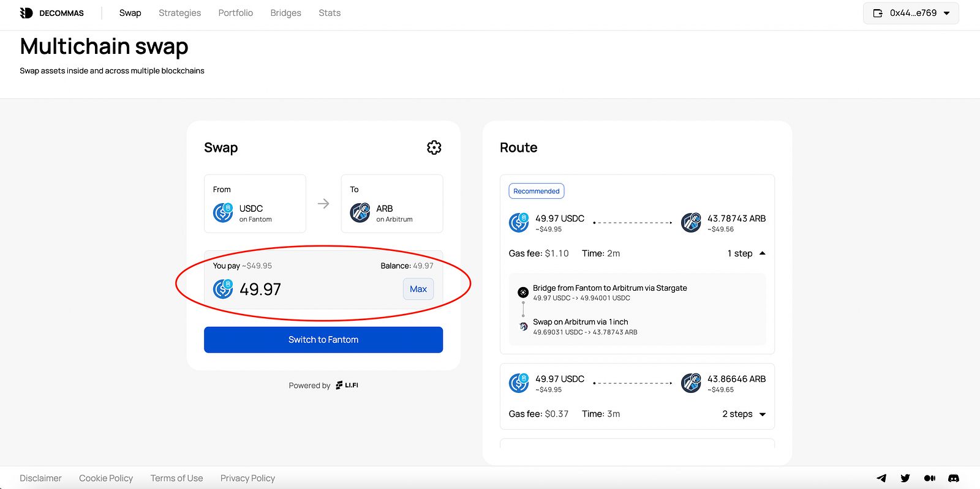Open Twitter link in footer

pyautogui.click(x=905, y=478)
